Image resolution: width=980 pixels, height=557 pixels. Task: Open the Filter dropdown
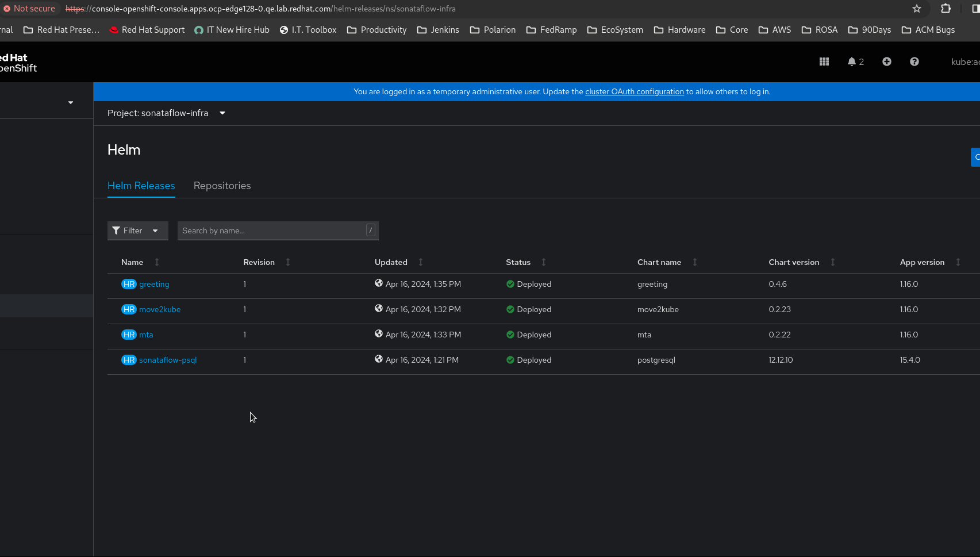click(x=137, y=231)
